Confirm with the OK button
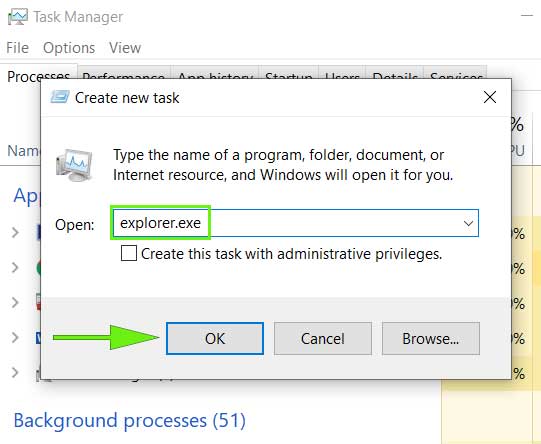Image resolution: width=541 pixels, height=444 pixels. (215, 338)
